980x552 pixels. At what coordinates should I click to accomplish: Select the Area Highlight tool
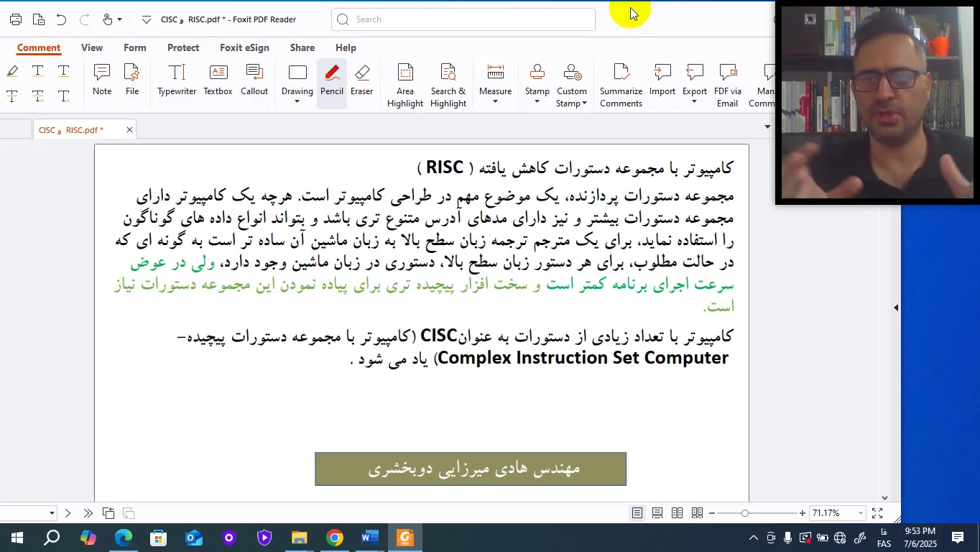405,86
